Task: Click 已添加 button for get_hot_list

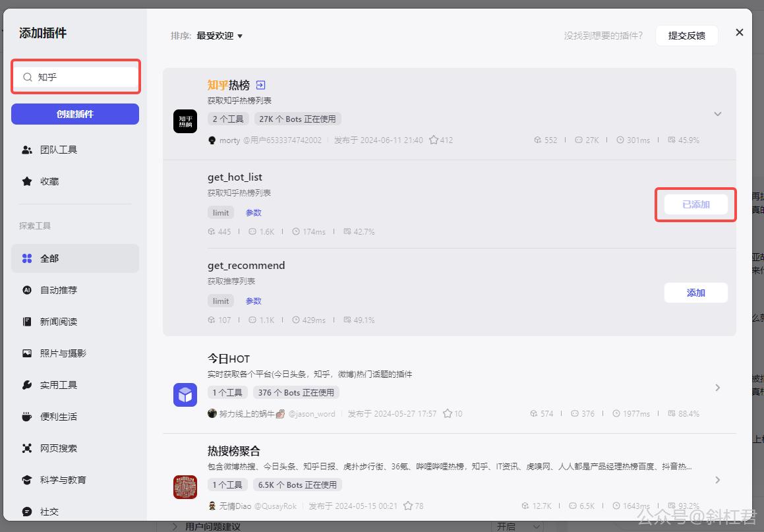Action: pyautogui.click(x=696, y=204)
